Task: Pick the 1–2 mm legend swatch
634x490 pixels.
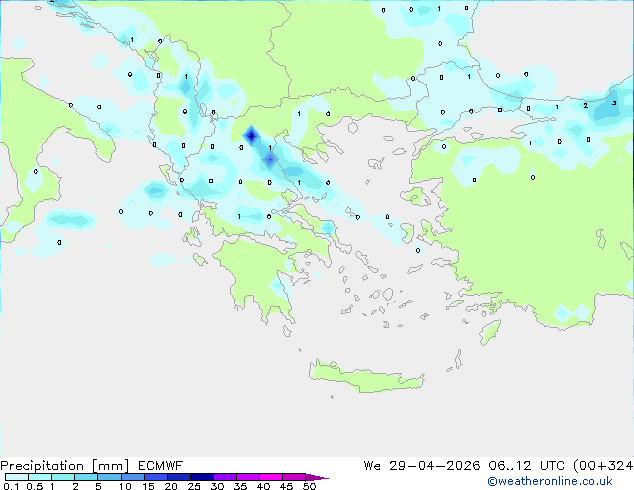Action: tap(63, 477)
